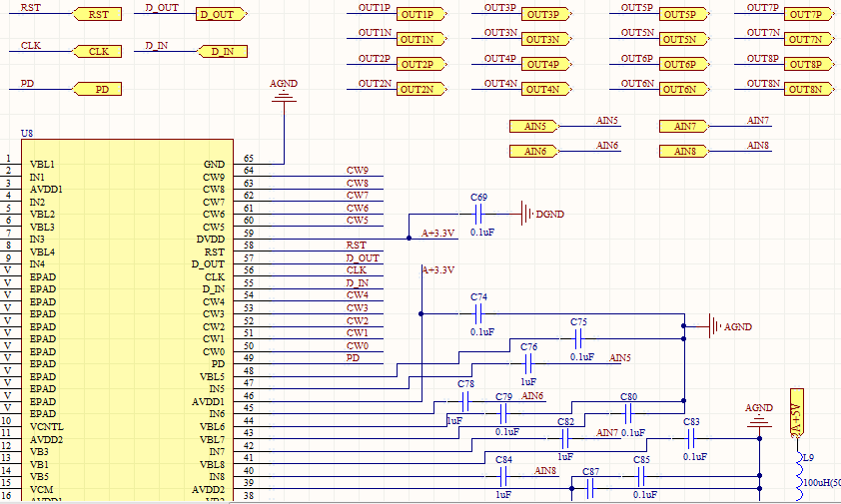Image resolution: width=841 pixels, height=504 pixels.
Task: Select the OUT3N yellow port
Action: coord(546,39)
